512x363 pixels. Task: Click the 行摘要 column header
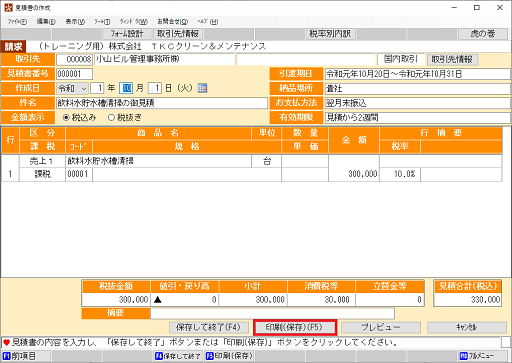click(x=441, y=133)
